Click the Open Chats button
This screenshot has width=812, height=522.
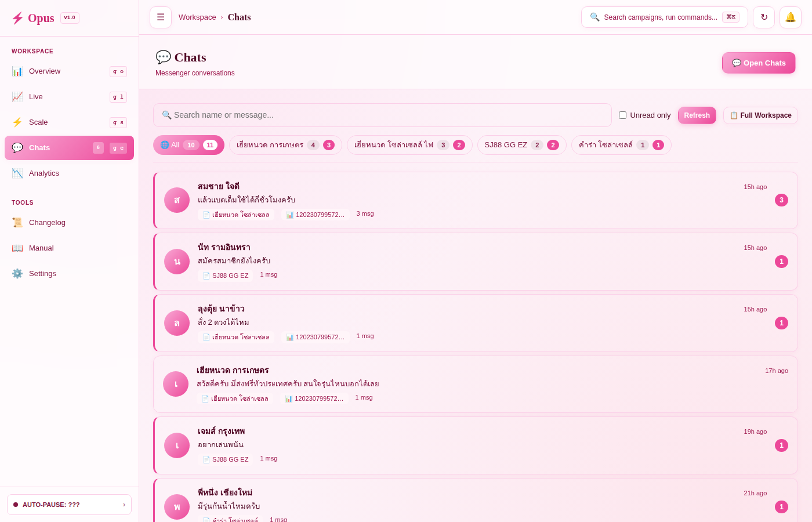[x=759, y=63]
